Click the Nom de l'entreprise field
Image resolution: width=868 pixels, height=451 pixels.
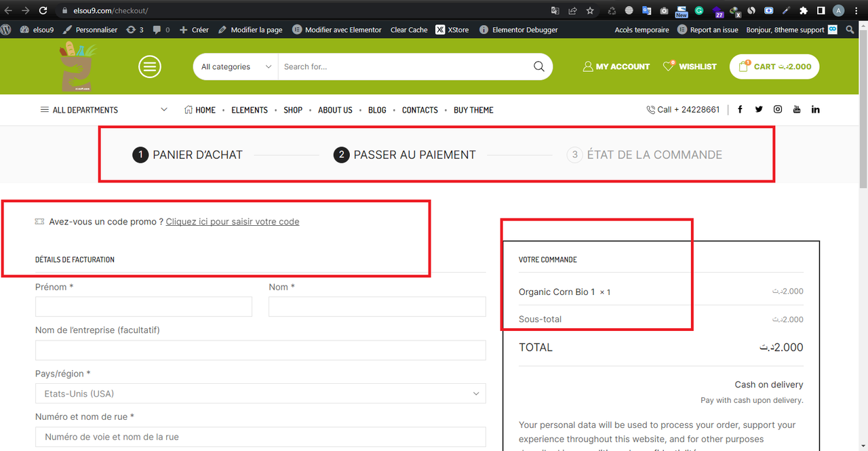pyautogui.click(x=260, y=350)
